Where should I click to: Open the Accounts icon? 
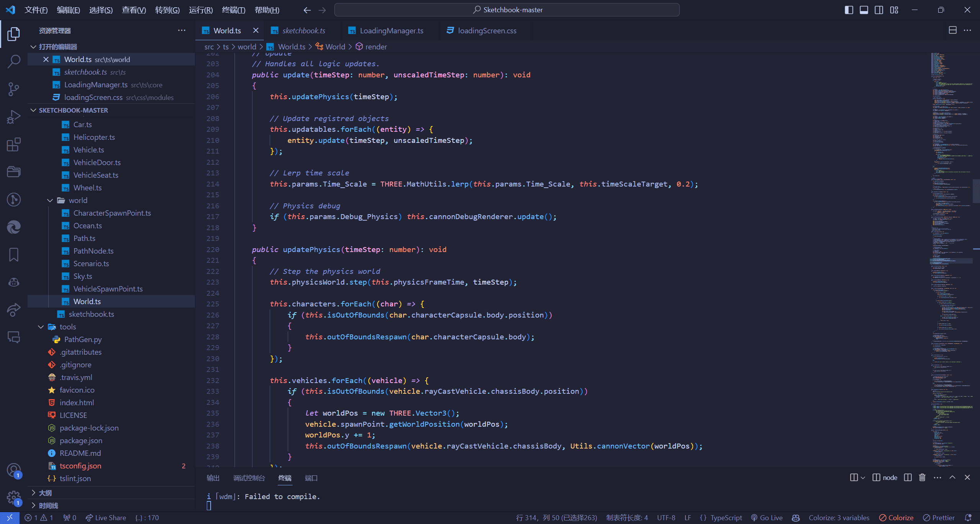[14, 470]
